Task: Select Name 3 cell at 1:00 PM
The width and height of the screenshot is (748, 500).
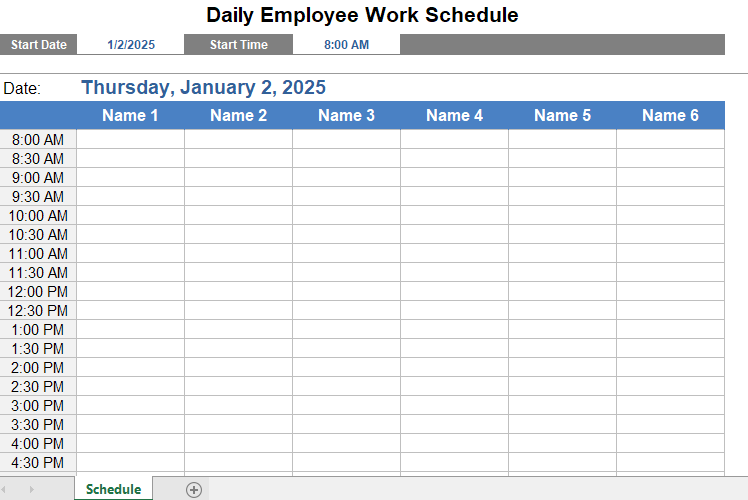Action: tap(346, 329)
